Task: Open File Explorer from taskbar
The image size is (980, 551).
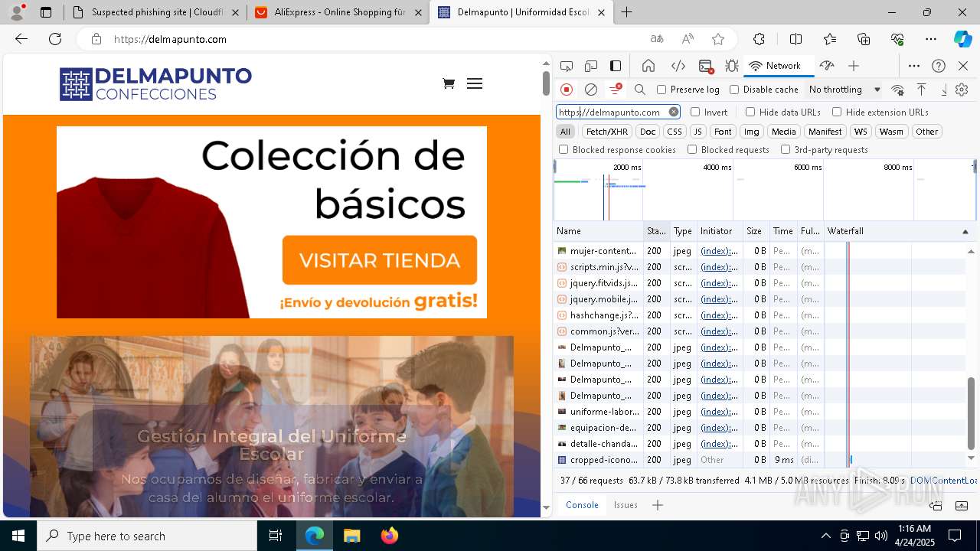Action: (352, 536)
